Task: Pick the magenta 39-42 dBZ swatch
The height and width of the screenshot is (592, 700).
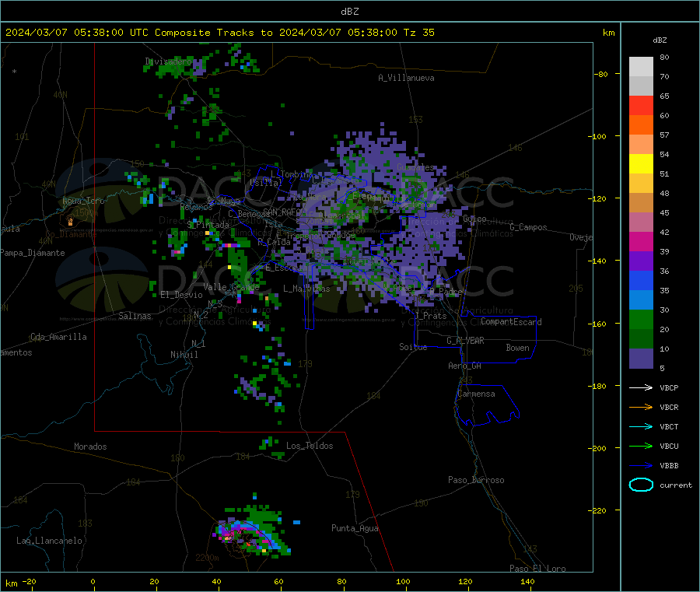Action: tap(641, 241)
